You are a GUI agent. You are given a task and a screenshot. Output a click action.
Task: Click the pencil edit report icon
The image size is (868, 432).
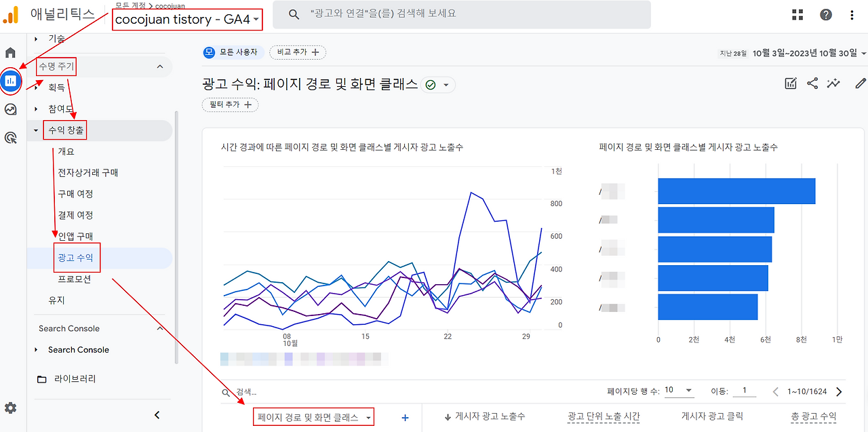[x=861, y=83]
